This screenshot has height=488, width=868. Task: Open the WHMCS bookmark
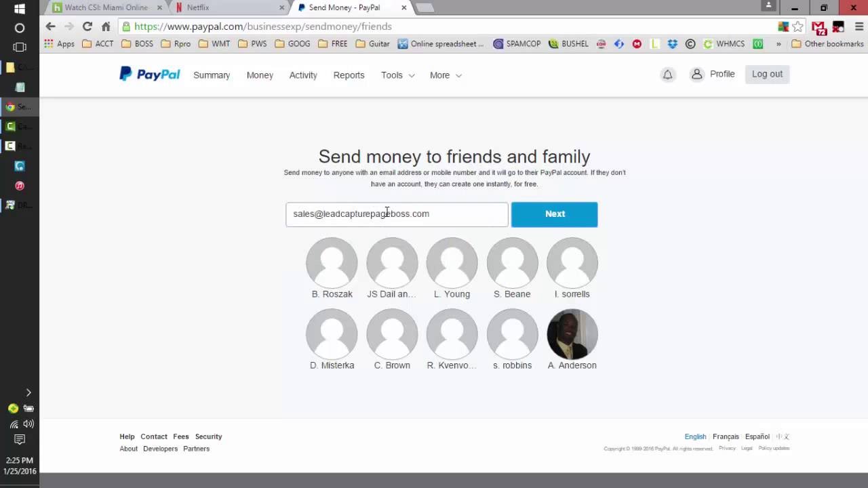724,43
